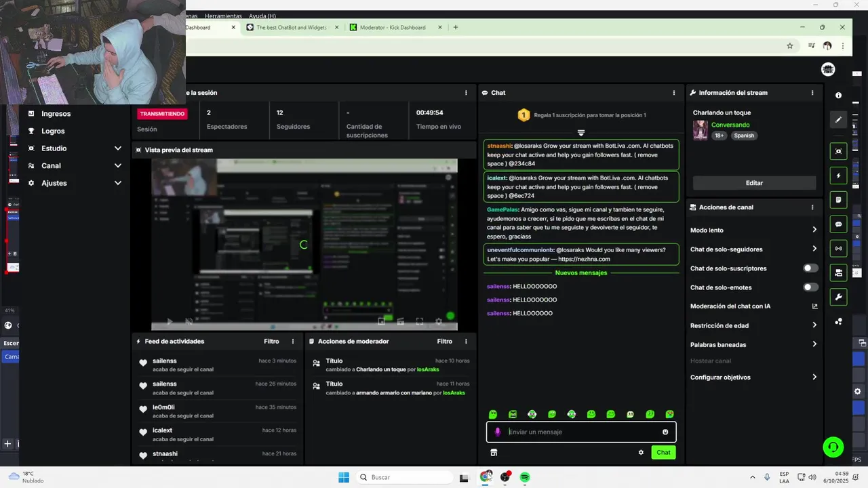Open session stats panel three-dot menu
868x488 pixels.
466,93
